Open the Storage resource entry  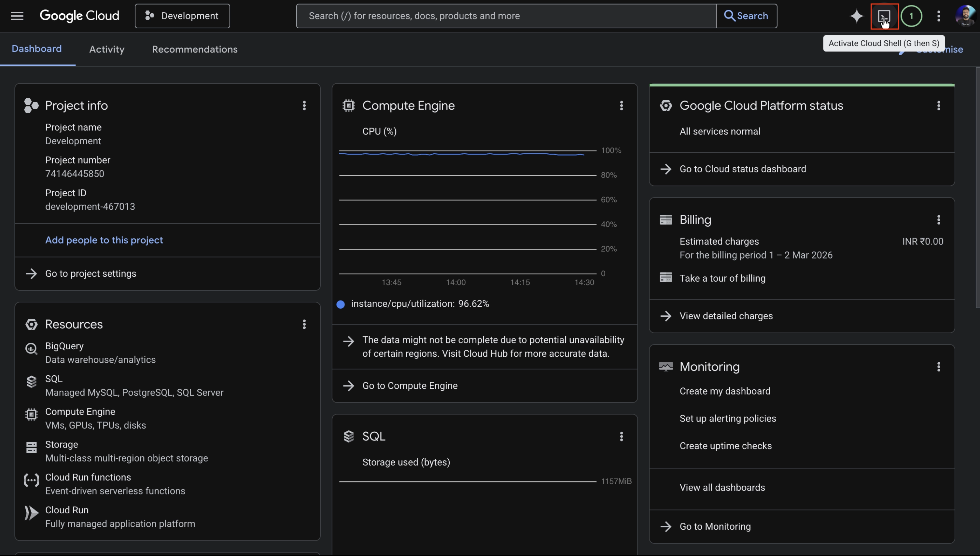click(126, 451)
